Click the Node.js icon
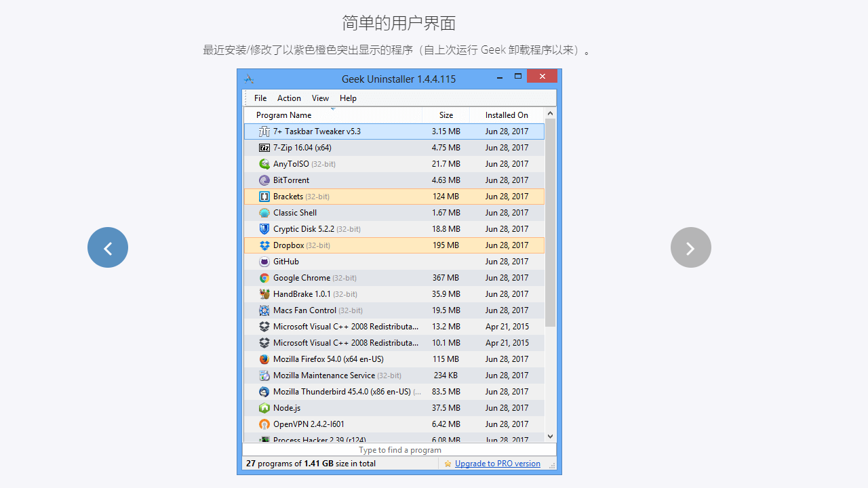Screen dimensions: 868x488 click(264, 407)
